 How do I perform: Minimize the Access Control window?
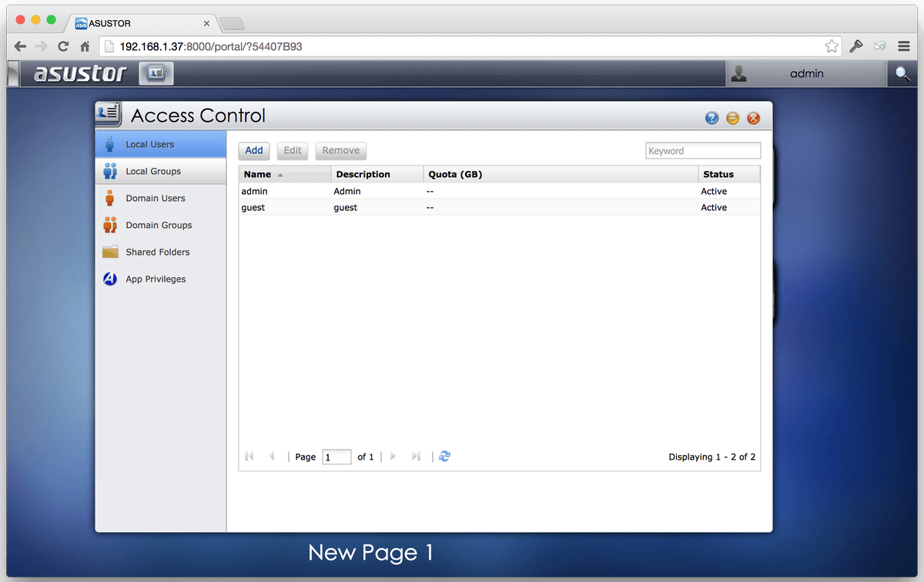tap(732, 118)
